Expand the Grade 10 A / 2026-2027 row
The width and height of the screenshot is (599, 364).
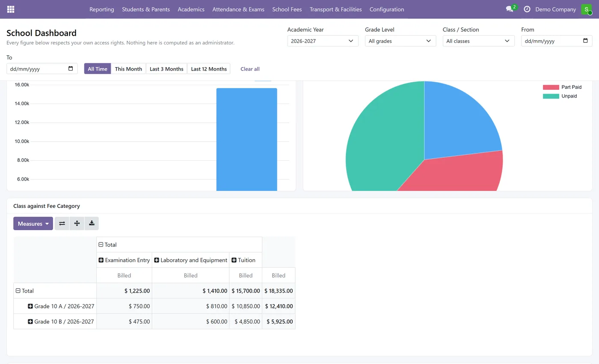pos(30,306)
